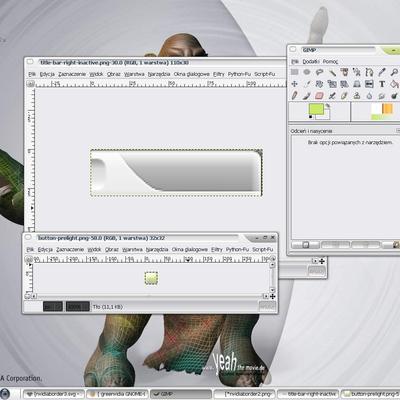Screen dimensions: 400x400
Task: Select the Zoom magnifier tool
Action: (x=394, y=72)
